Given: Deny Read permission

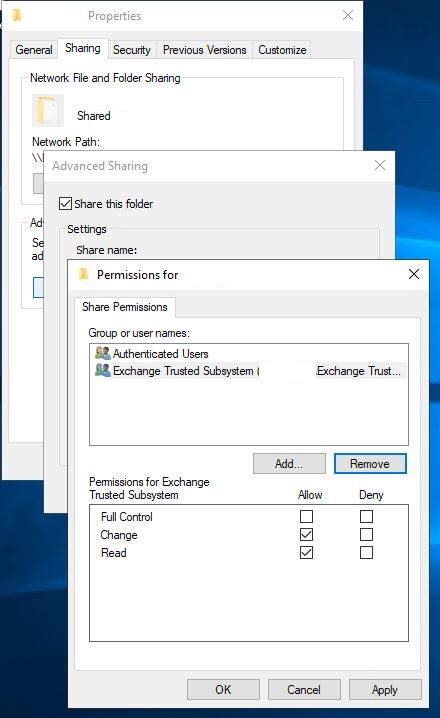Looking at the screenshot, I should click(x=366, y=553).
